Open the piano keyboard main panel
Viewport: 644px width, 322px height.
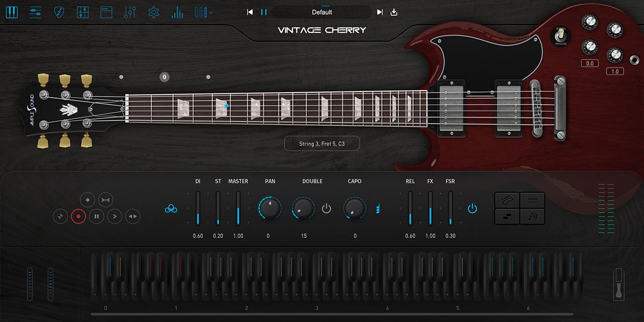12,12
